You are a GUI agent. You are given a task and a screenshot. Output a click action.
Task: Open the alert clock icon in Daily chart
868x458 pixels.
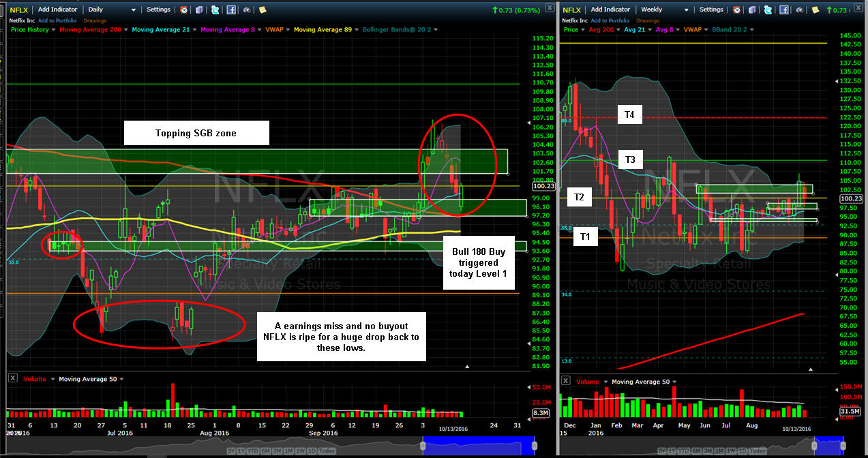point(183,10)
